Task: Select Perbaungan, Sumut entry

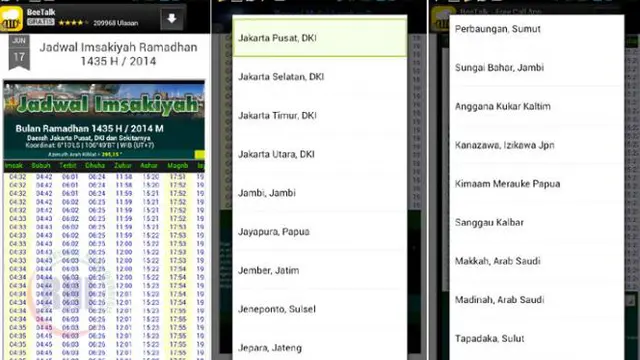Action: [x=537, y=29]
